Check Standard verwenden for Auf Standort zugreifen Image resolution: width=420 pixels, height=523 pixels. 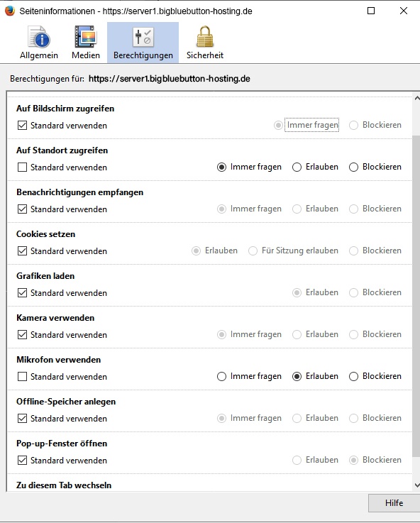point(22,167)
